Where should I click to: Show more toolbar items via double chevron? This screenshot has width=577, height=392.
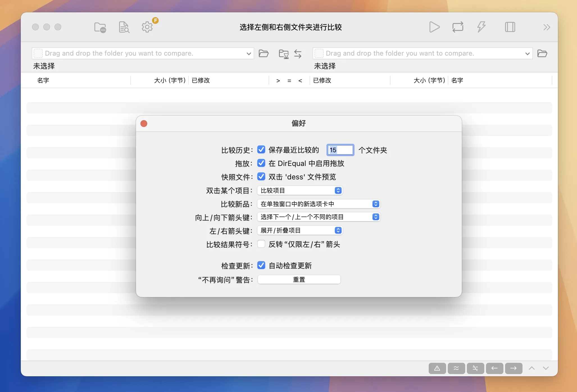tap(546, 27)
